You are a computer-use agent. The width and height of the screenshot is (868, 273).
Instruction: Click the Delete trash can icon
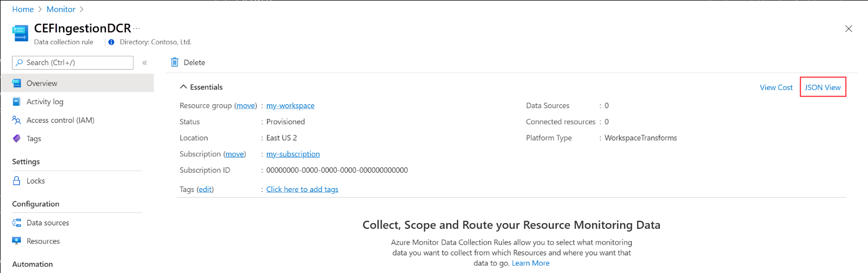pyautogui.click(x=175, y=62)
